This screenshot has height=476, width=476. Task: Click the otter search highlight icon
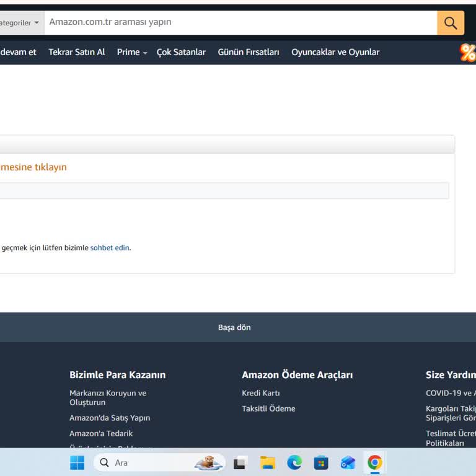[208, 462]
